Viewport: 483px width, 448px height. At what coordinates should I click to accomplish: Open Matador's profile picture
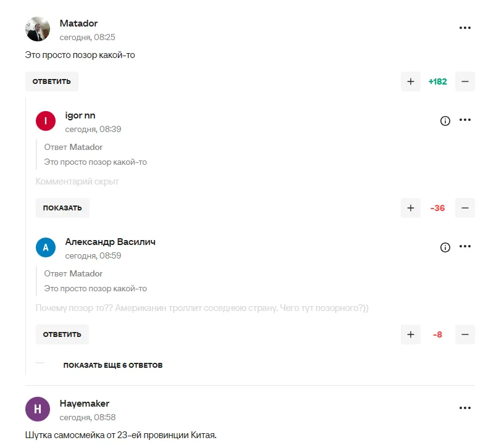[38, 29]
